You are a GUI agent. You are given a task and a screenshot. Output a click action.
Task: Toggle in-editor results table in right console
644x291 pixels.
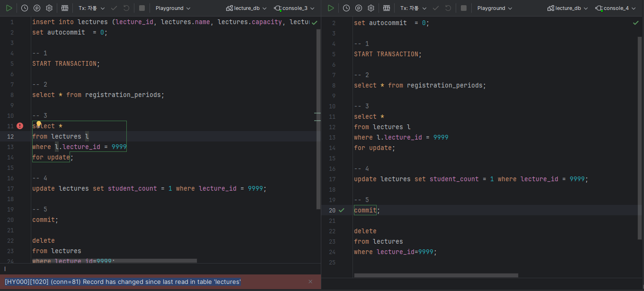point(387,8)
